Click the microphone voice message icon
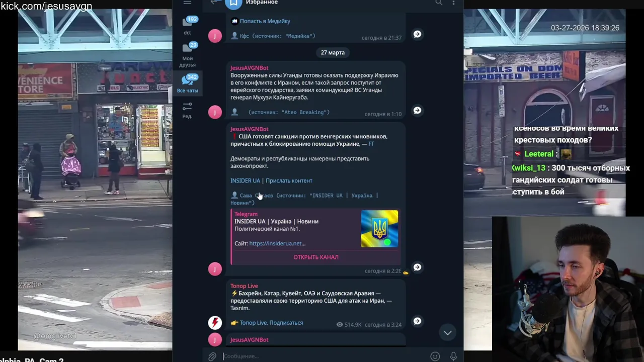This screenshot has height=362, width=644. point(453,356)
